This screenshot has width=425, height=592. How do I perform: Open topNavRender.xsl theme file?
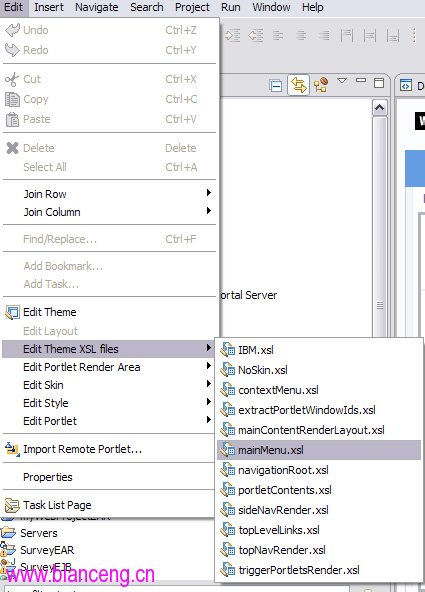319,550
